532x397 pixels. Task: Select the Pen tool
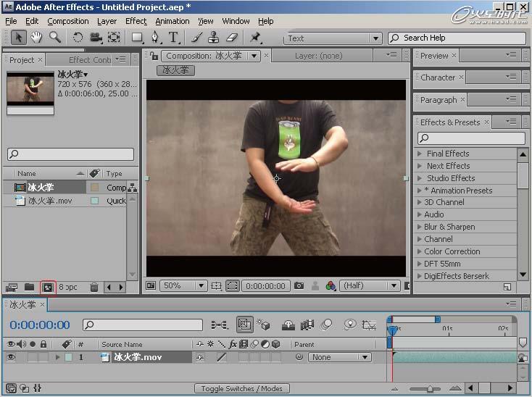[x=155, y=37]
